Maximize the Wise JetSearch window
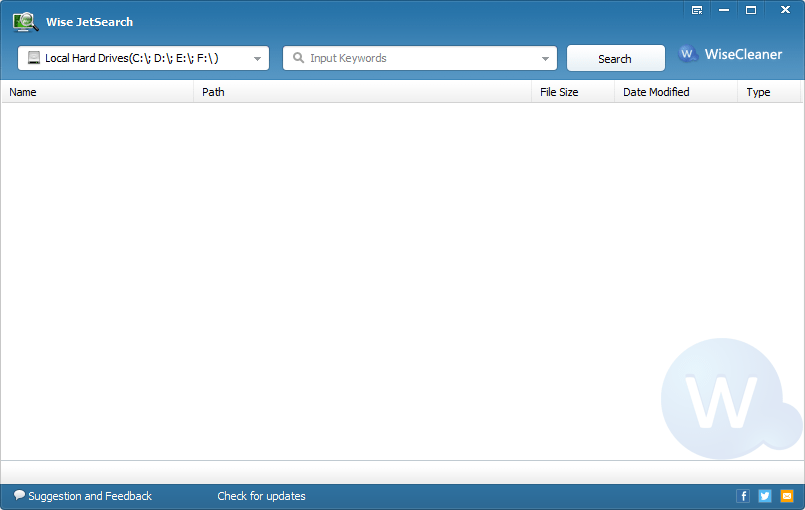 751,10
